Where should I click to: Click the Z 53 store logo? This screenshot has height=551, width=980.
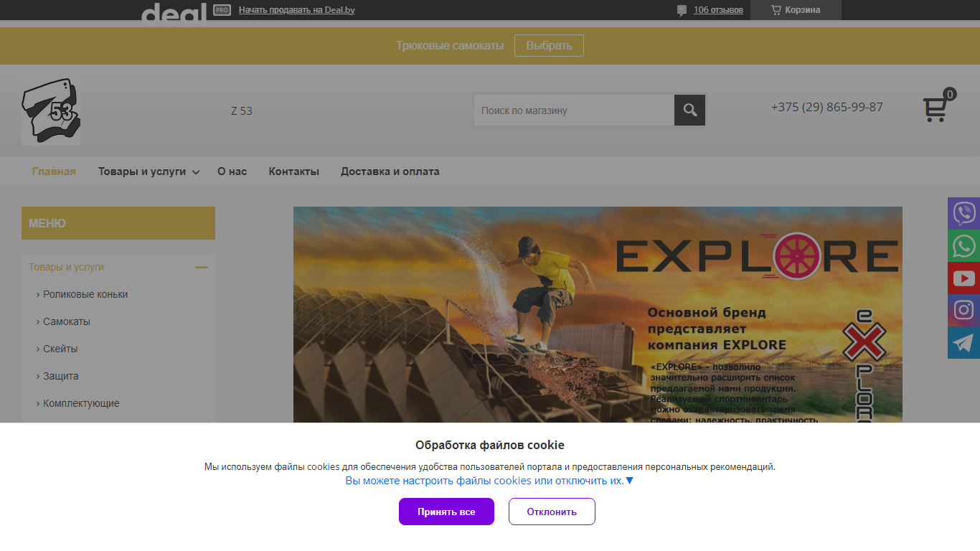[51, 111]
